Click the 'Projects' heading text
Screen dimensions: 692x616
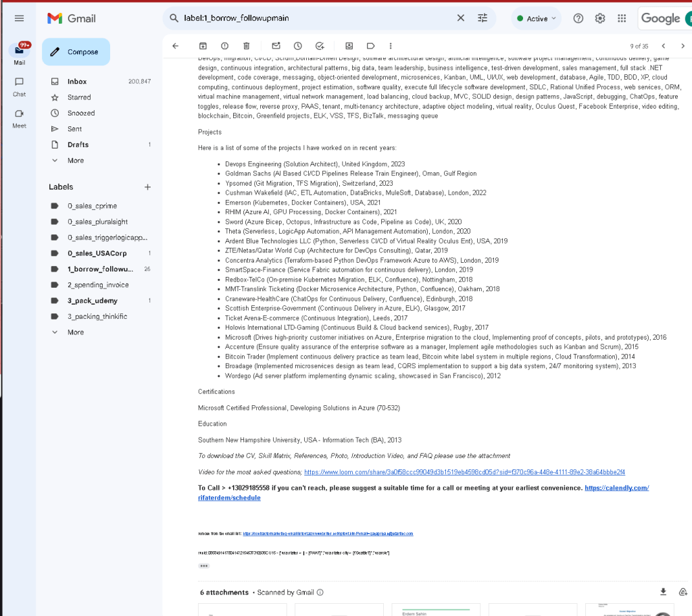pos(209,132)
